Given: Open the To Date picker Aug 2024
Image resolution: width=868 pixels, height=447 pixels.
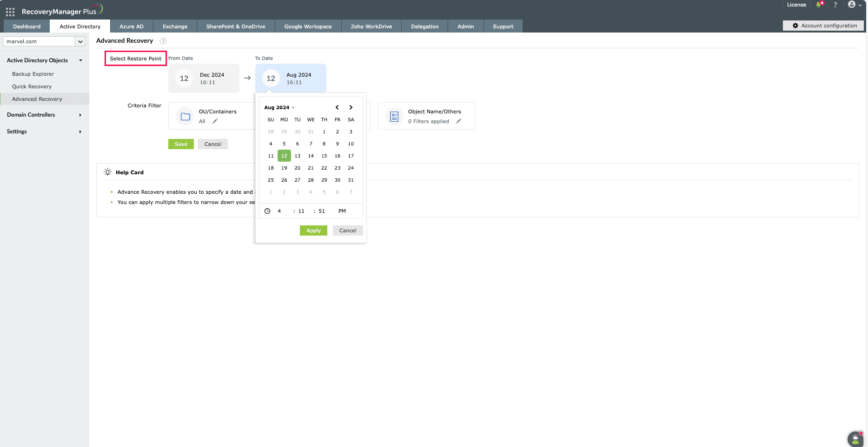Looking at the screenshot, I should (291, 79).
